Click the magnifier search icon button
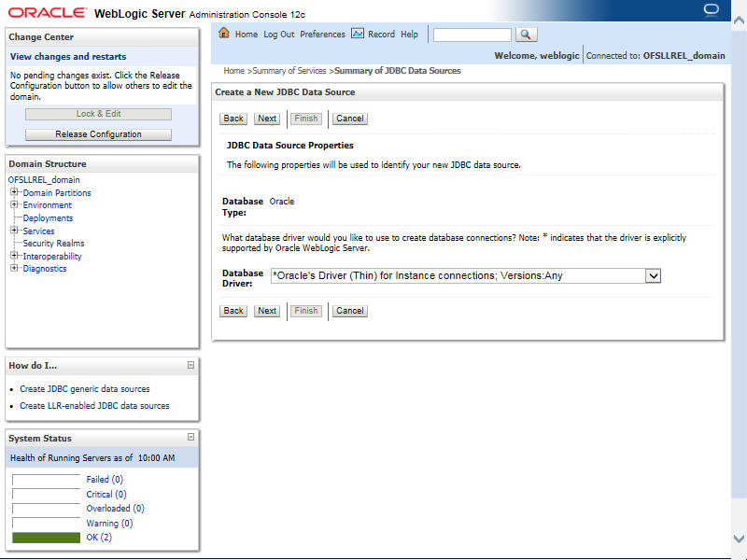Screen dimensions: 747x560 point(526,35)
